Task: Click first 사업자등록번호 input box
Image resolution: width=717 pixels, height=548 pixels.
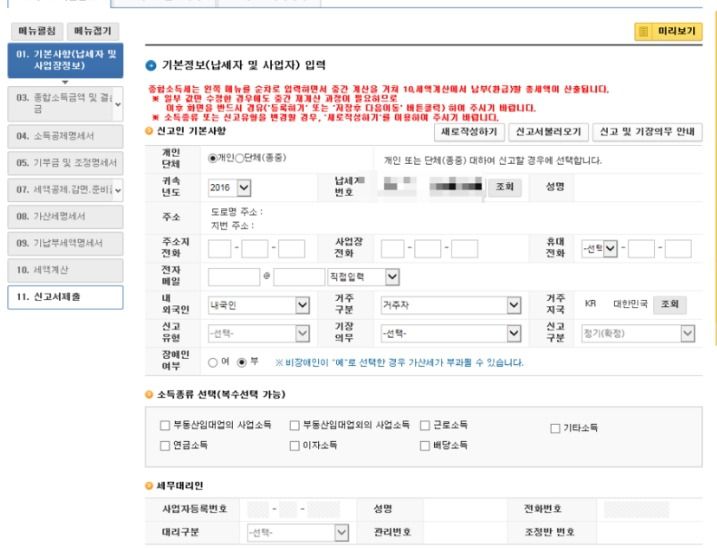Action: tap(258, 510)
